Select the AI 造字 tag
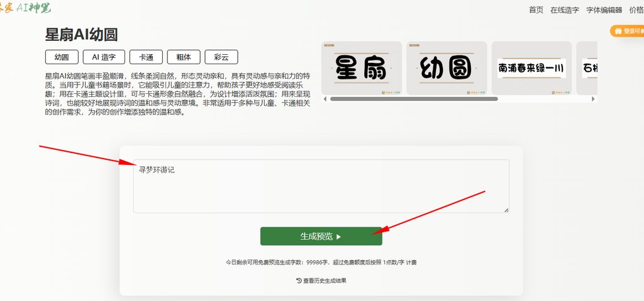The height and width of the screenshot is (301, 644). click(x=104, y=57)
